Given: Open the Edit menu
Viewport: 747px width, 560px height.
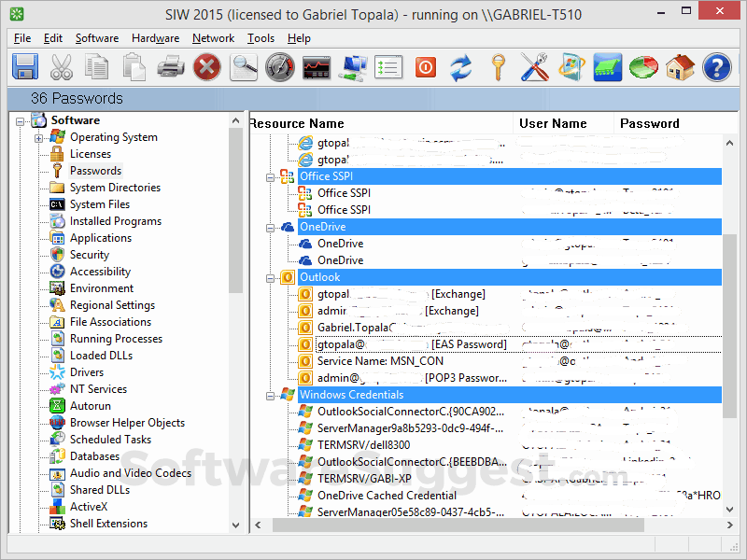Looking at the screenshot, I should pos(53,38).
